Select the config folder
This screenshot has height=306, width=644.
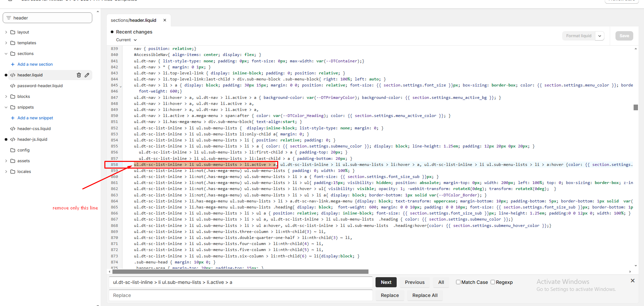point(23,150)
